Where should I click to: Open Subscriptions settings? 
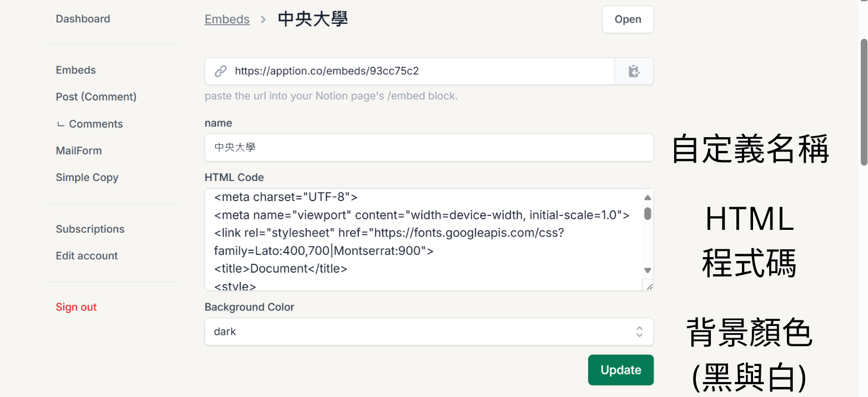(90, 229)
